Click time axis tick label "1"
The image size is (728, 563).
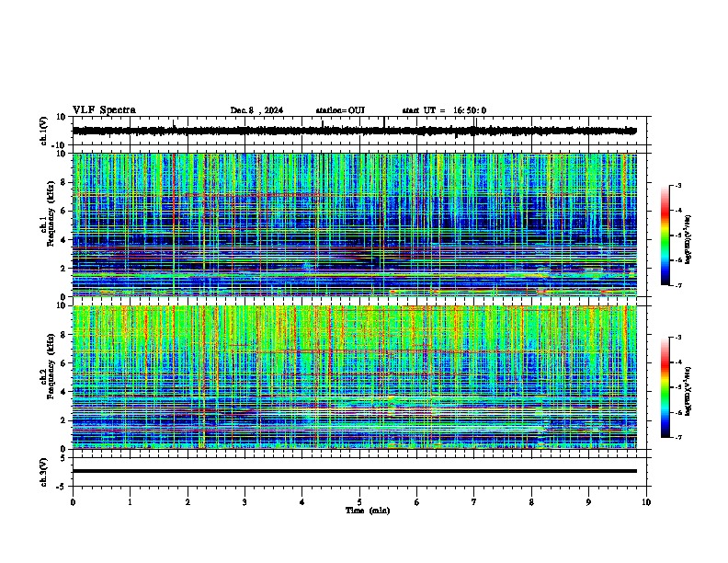130,502
